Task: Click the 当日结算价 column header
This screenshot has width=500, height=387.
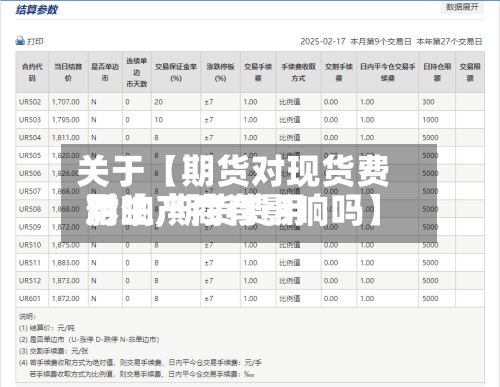Action: coord(68,72)
